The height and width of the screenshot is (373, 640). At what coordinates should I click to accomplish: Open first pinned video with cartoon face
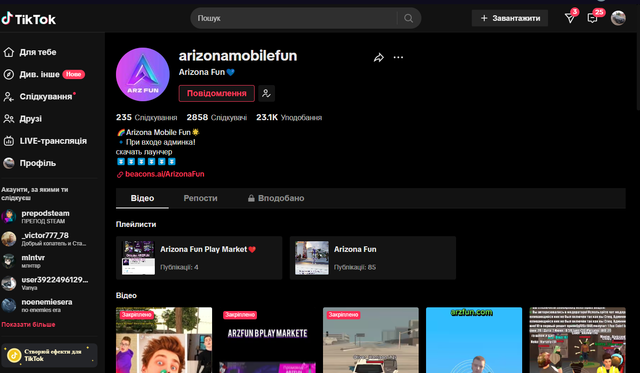164,340
